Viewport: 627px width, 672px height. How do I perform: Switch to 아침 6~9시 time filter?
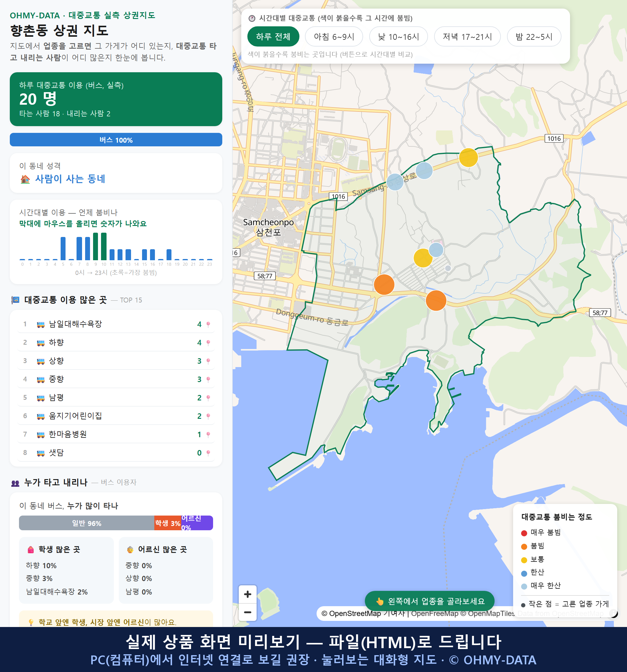(x=334, y=36)
